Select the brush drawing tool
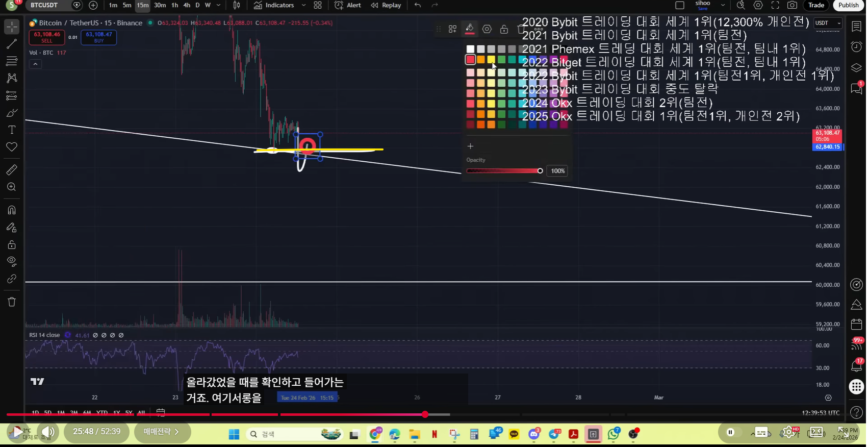Screen dimensions: 868x447 (12, 113)
